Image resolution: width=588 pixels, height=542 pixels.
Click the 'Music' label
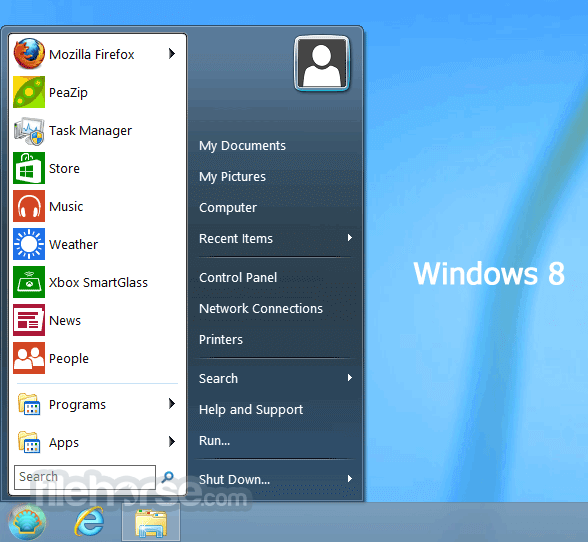[66, 207]
